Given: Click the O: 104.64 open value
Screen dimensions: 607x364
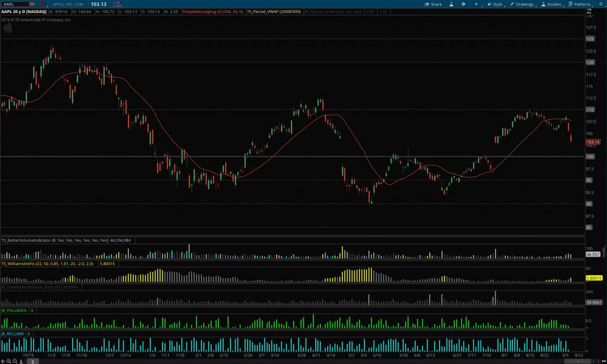Looking at the screenshot, I should (82, 12).
